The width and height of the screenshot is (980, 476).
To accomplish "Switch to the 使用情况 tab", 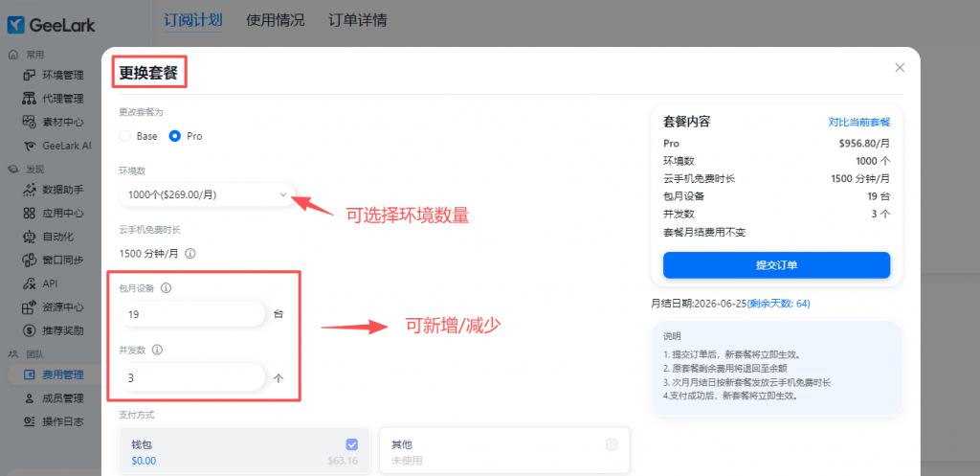I will [x=276, y=20].
